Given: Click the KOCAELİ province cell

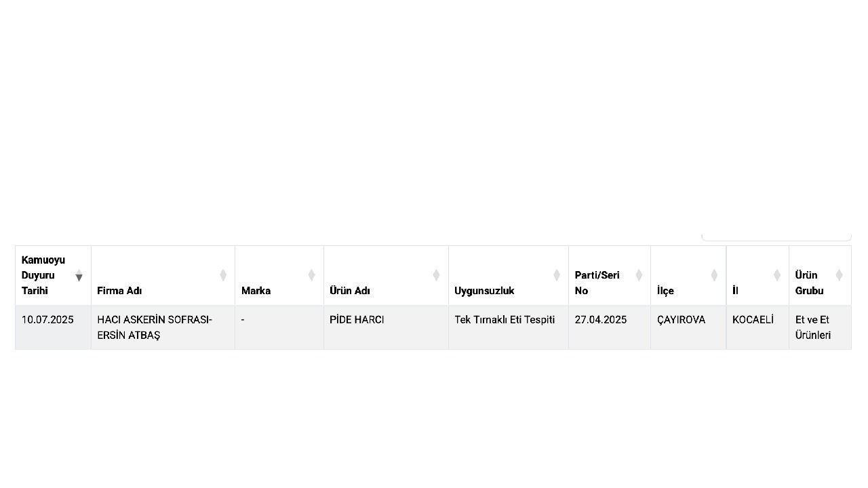Looking at the screenshot, I should [x=757, y=327].
